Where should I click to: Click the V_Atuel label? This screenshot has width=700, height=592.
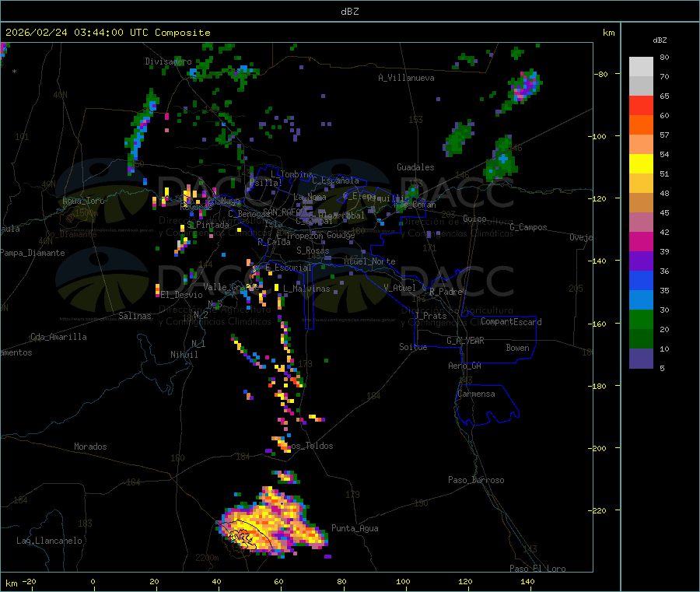click(400, 288)
